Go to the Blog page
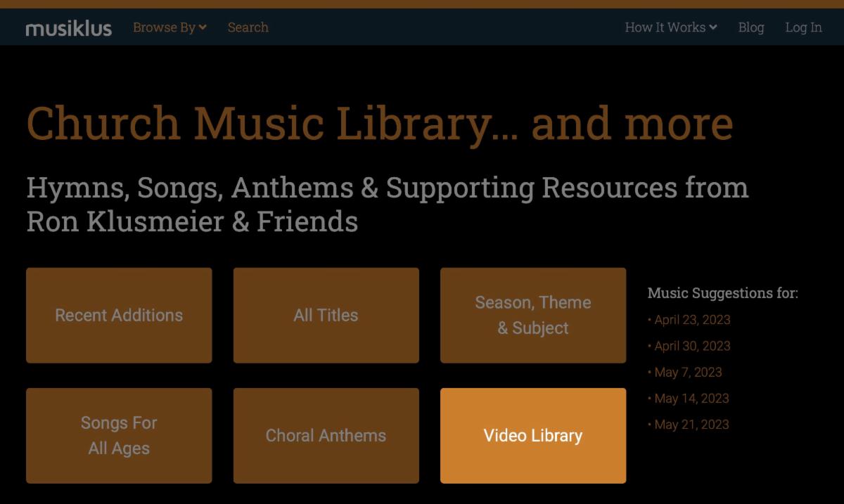The height and width of the screenshot is (504, 844). pos(751,27)
